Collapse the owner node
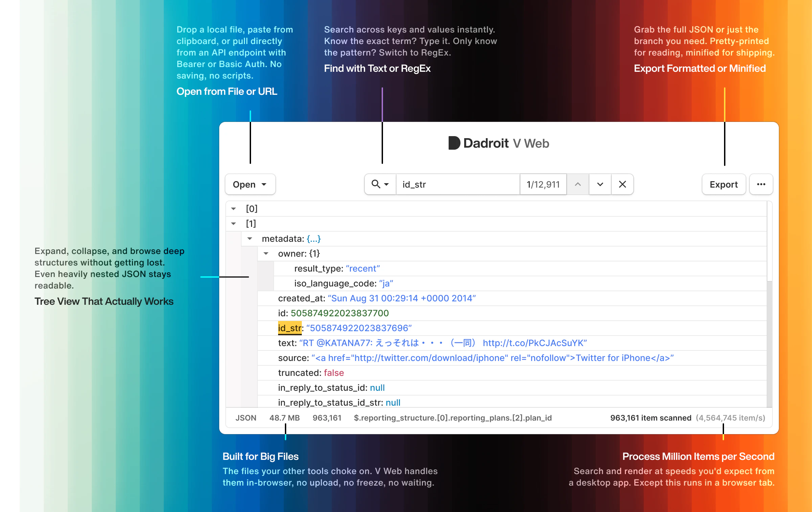This screenshot has height=512, width=812. click(x=266, y=254)
